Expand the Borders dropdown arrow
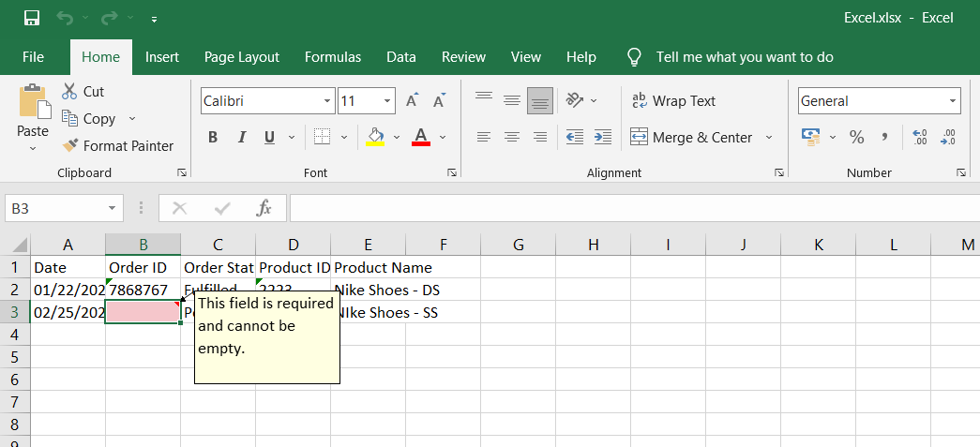This screenshot has height=447, width=980. click(x=344, y=138)
